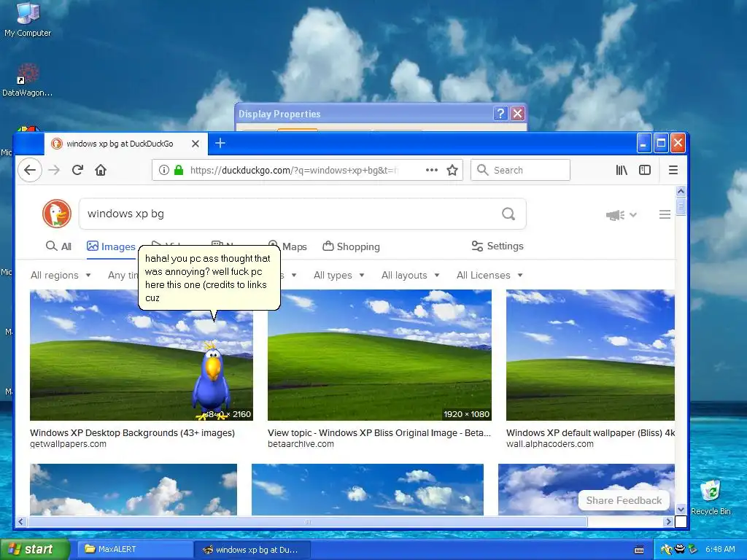Close the 'windows xp bg at DuckDuckGo' tab
The image size is (747, 560).
(196, 144)
